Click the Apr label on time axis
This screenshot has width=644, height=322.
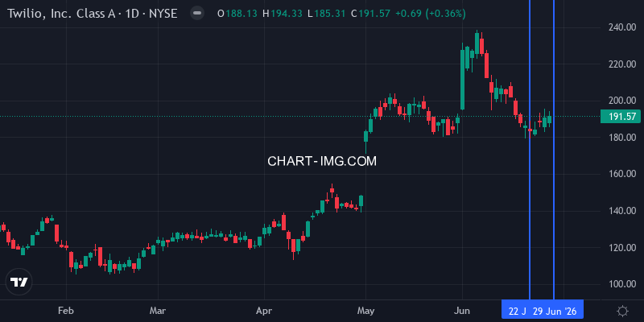(x=264, y=311)
